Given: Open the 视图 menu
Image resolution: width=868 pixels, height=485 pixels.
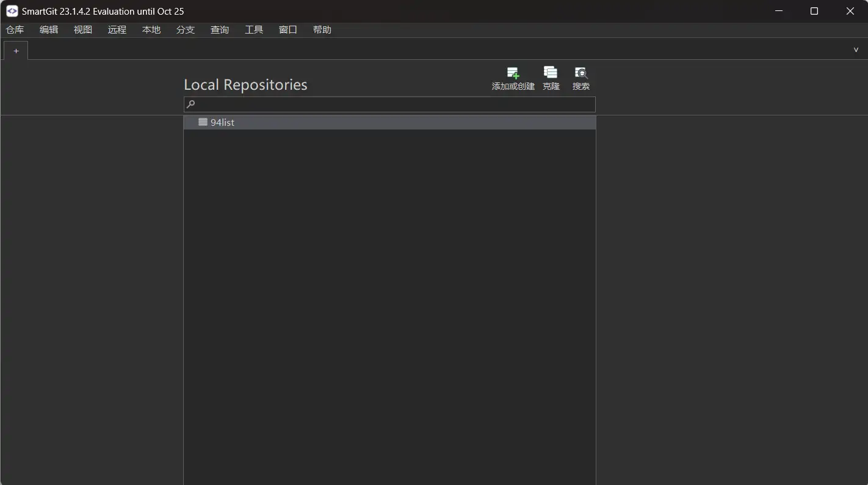Looking at the screenshot, I should point(83,30).
